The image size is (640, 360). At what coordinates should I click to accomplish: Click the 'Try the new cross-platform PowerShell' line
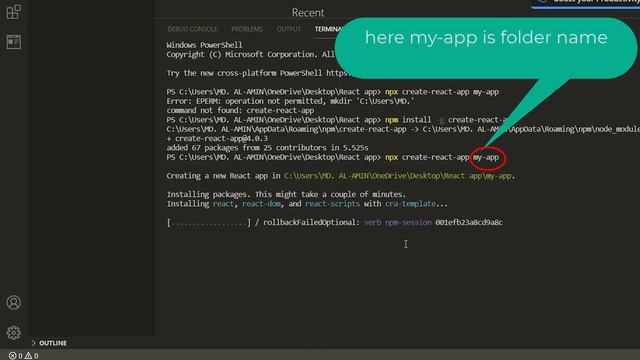pyautogui.click(x=259, y=73)
